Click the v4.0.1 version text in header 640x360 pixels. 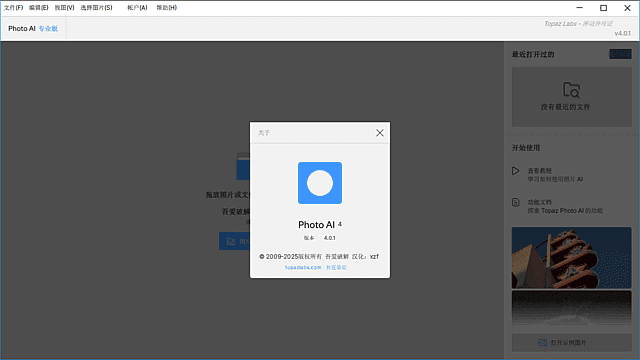click(x=622, y=33)
